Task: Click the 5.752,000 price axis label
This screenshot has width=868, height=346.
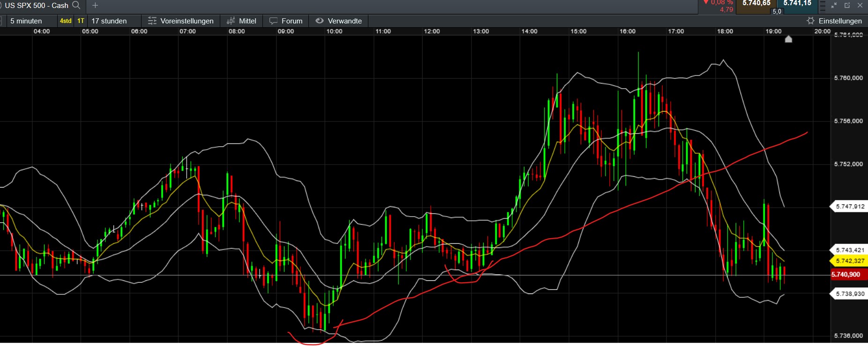Action: point(848,164)
